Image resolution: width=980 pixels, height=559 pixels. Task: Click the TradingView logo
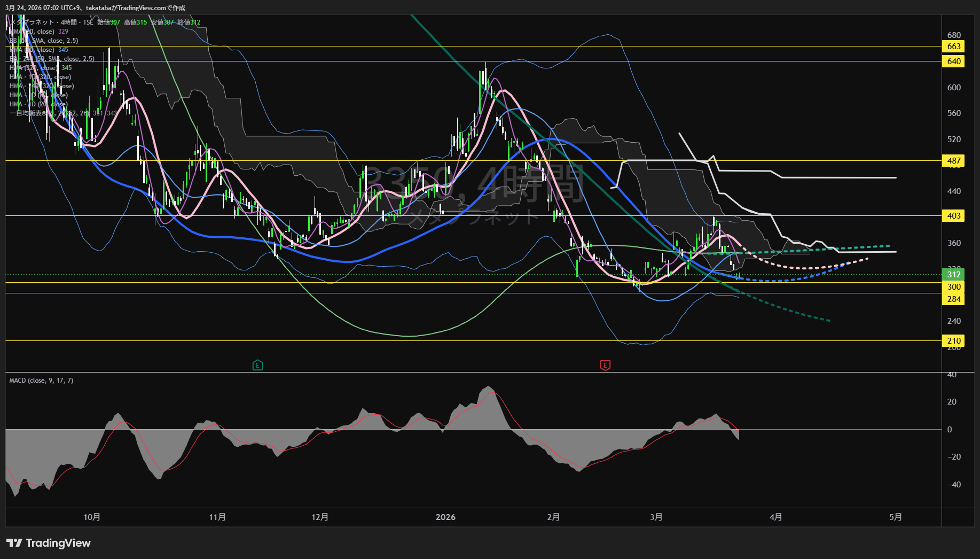point(49,543)
